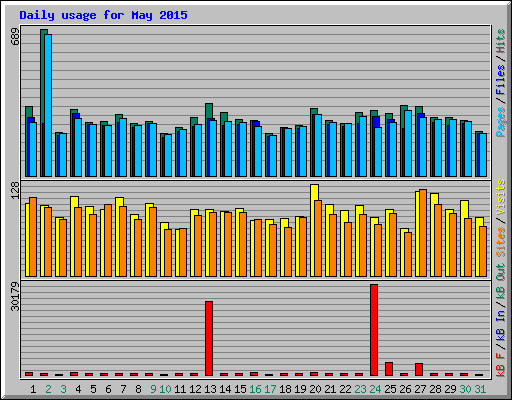Screen dimensions: 512x400
Task: Select the 'Hits' legend label
Action: (x=500, y=41)
